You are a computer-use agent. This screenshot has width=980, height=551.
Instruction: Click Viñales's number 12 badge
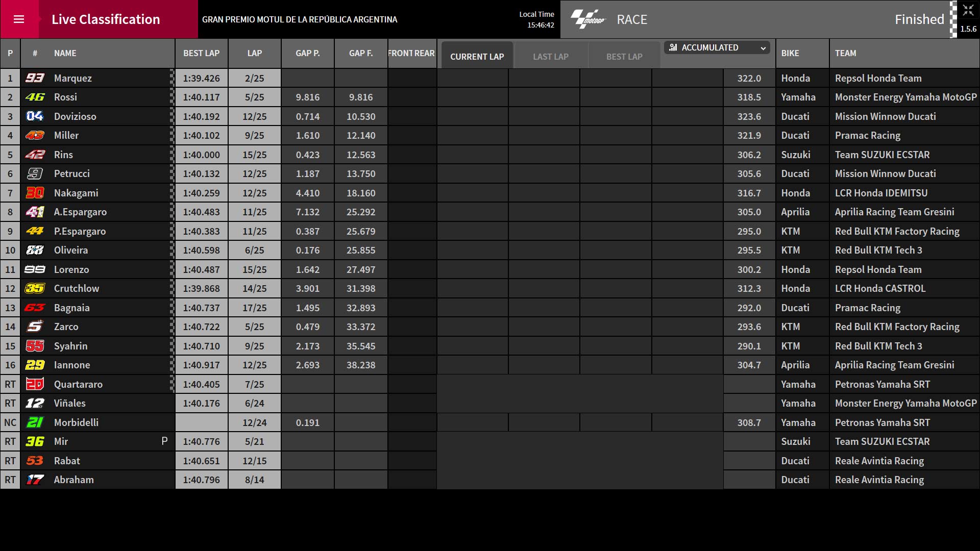point(35,403)
